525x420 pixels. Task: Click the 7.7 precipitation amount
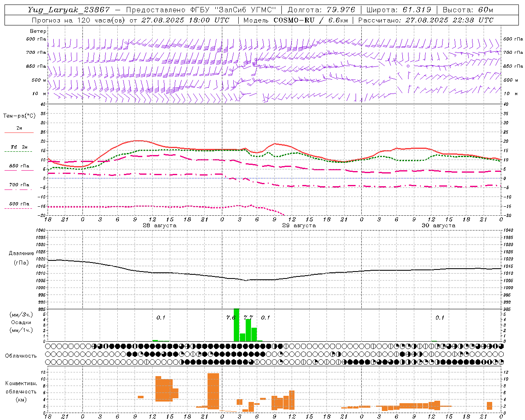click(248, 317)
